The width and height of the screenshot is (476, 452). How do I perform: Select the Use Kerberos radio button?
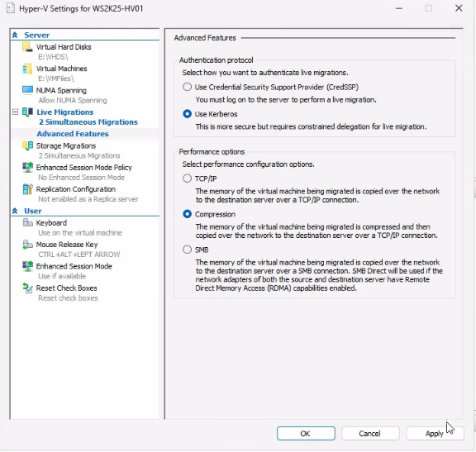coord(187,114)
